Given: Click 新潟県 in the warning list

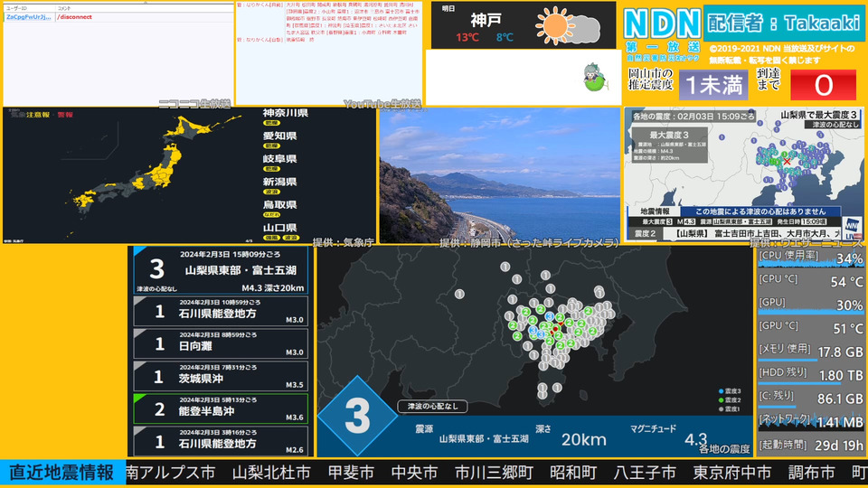Looking at the screenshot, I should pos(279,182).
